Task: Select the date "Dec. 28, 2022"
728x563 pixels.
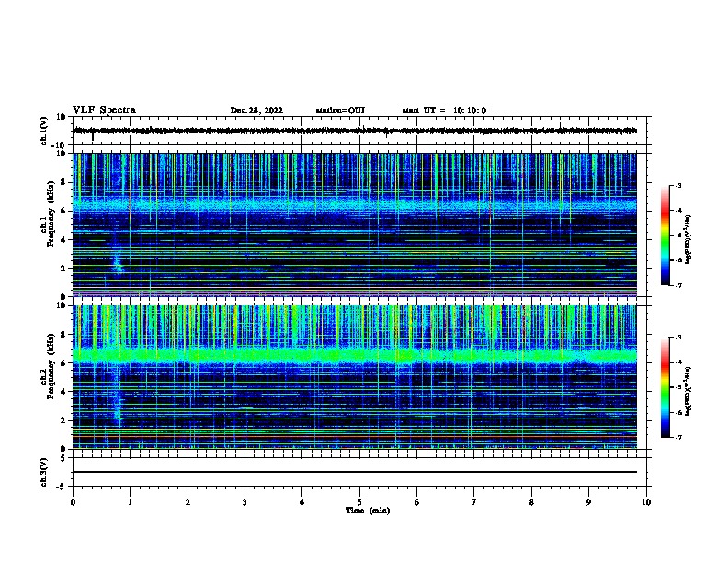Action: pos(256,110)
